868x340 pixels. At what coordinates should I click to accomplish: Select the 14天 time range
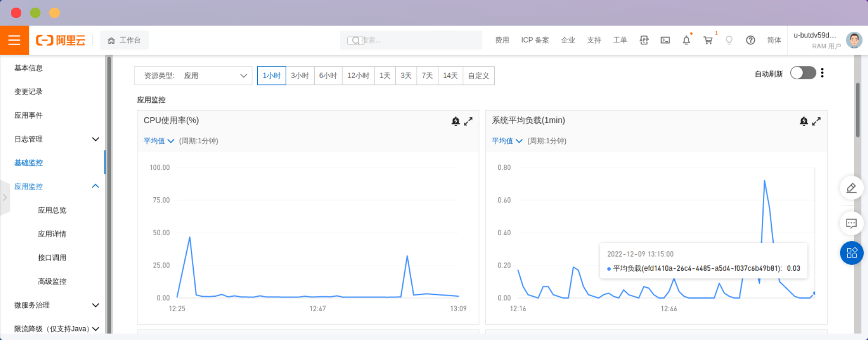click(450, 75)
